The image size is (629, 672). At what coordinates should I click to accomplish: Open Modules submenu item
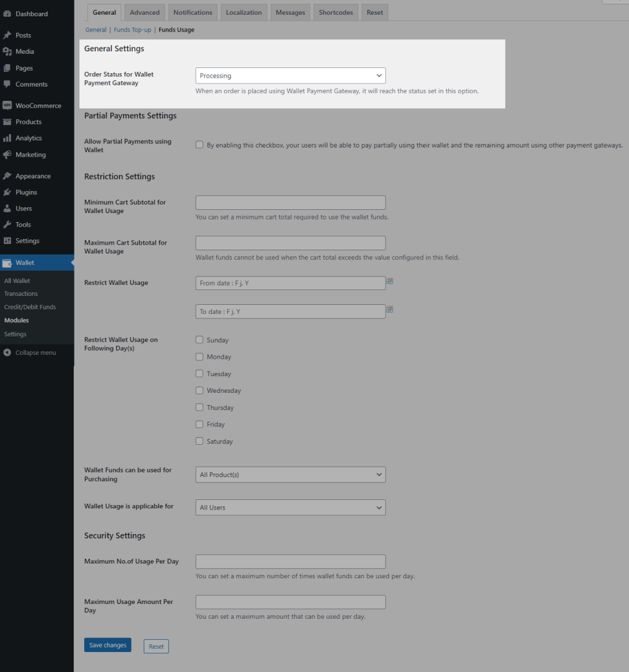(16, 320)
